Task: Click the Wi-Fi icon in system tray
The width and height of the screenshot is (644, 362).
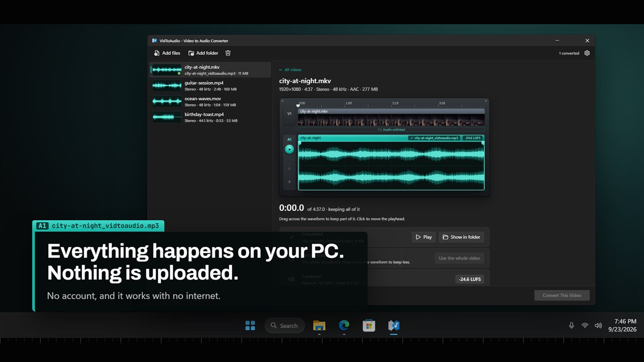Action: pyautogui.click(x=585, y=325)
